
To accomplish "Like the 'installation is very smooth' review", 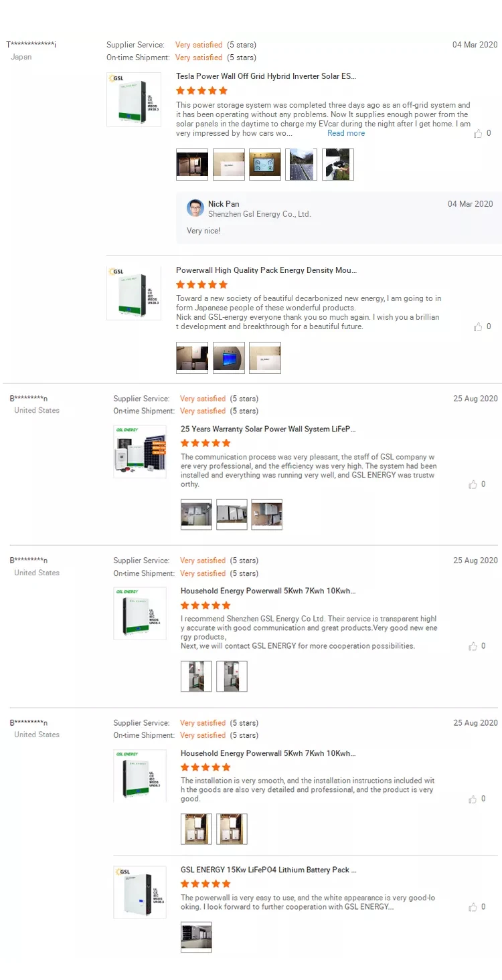I will point(473,799).
